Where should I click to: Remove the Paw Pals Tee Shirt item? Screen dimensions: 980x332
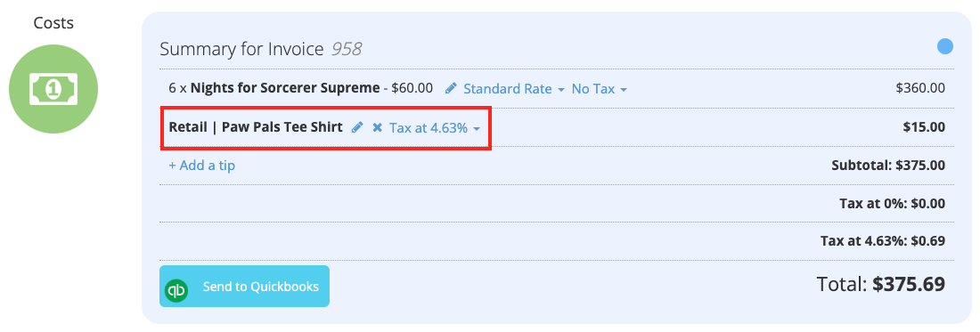click(x=377, y=127)
